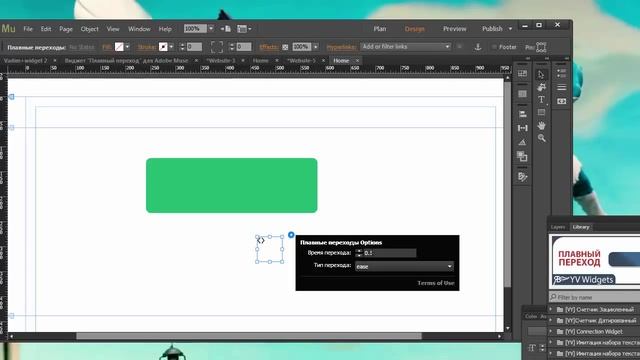
Task: Select the Selection arrow tool
Action: click(541, 74)
